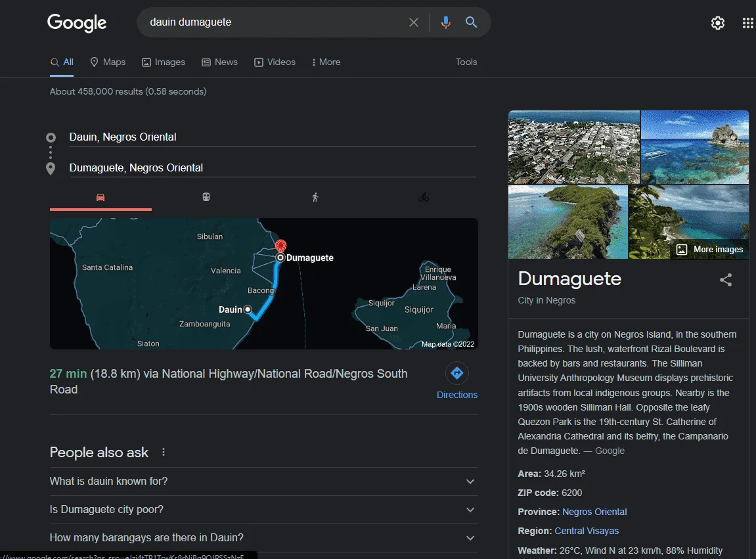Click the Dumaguete panel title
The image size is (756, 559).
pos(569,279)
